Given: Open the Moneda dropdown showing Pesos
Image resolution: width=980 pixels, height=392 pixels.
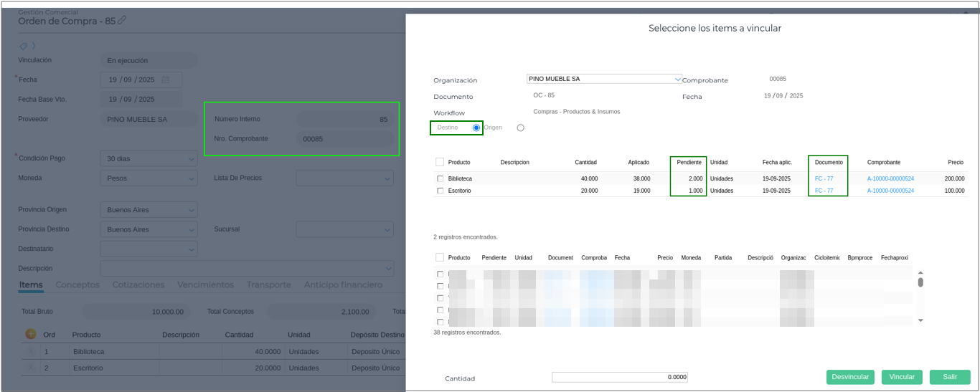Looking at the screenshot, I should point(191,178).
